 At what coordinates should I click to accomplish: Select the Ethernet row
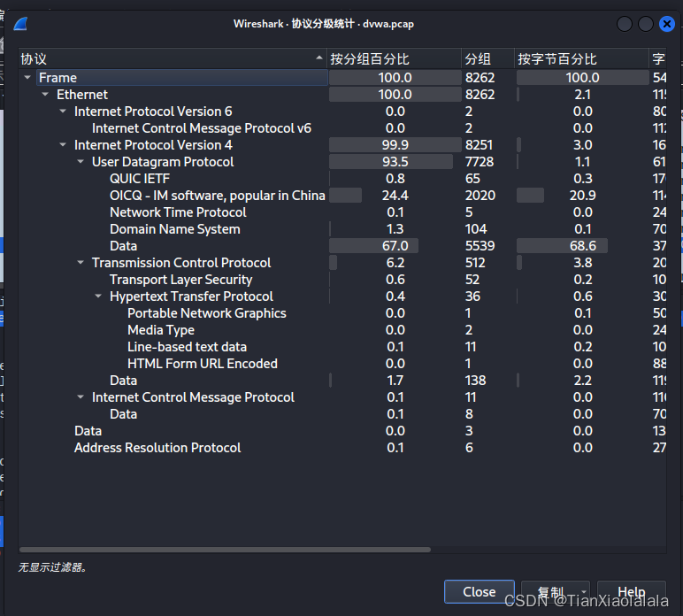pyautogui.click(x=342, y=95)
